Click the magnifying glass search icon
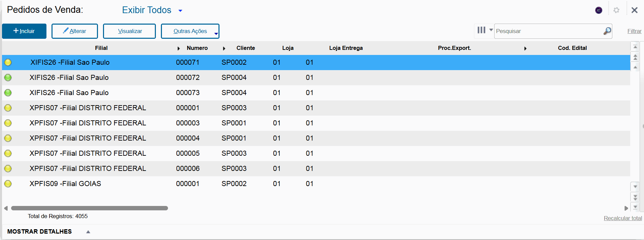The width and height of the screenshot is (644, 240). pyautogui.click(x=607, y=31)
